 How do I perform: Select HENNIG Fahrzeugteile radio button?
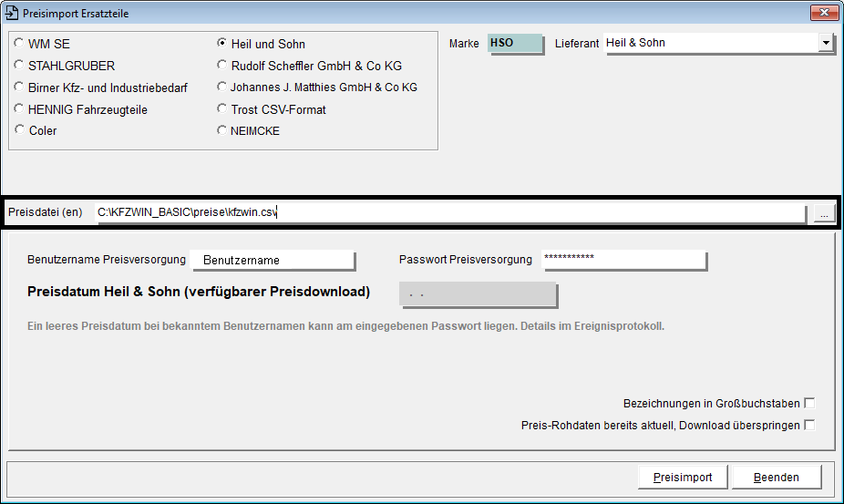click(x=19, y=108)
